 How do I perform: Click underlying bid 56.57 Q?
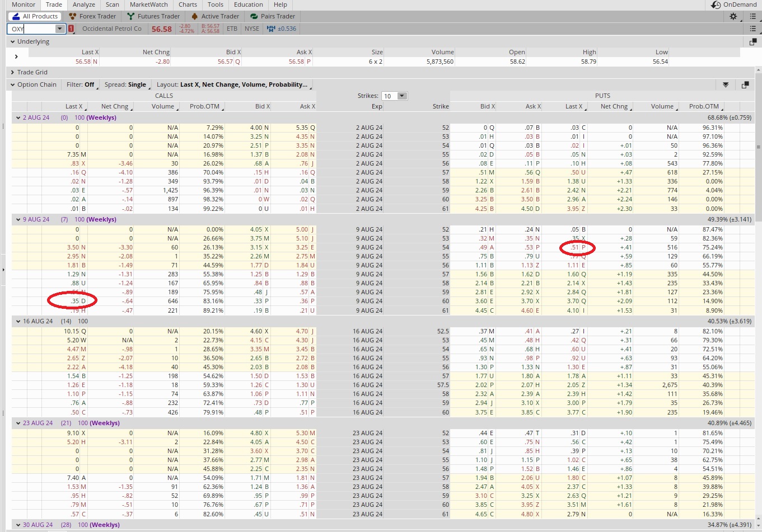click(229, 62)
